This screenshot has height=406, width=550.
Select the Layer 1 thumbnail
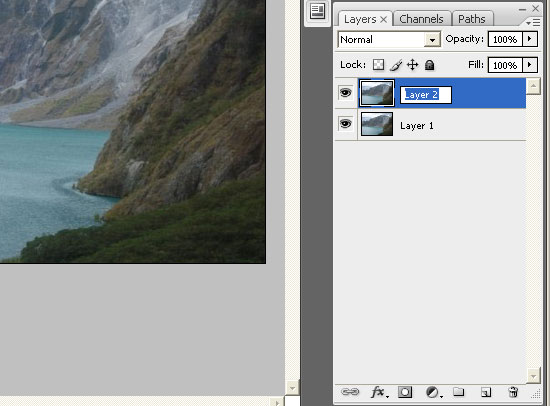point(377,124)
